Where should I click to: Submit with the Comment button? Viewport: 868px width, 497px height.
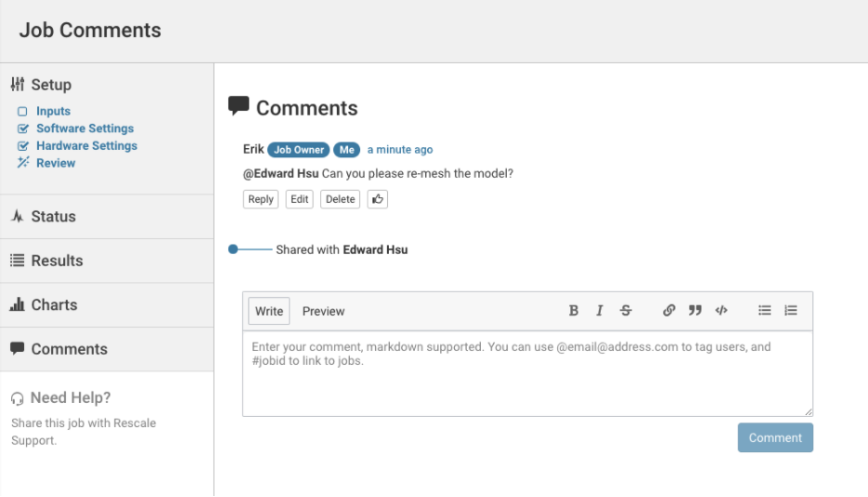click(x=775, y=437)
